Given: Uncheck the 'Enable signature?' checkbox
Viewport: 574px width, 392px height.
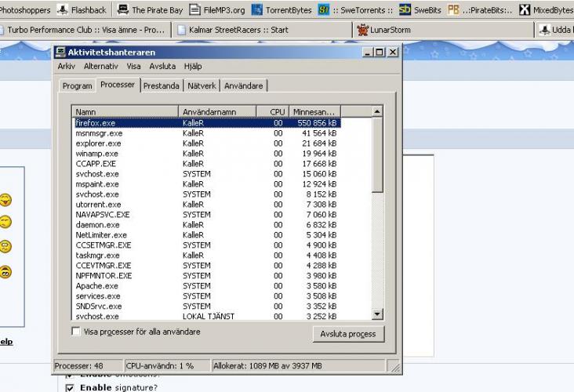Looking at the screenshot, I should point(70,387).
